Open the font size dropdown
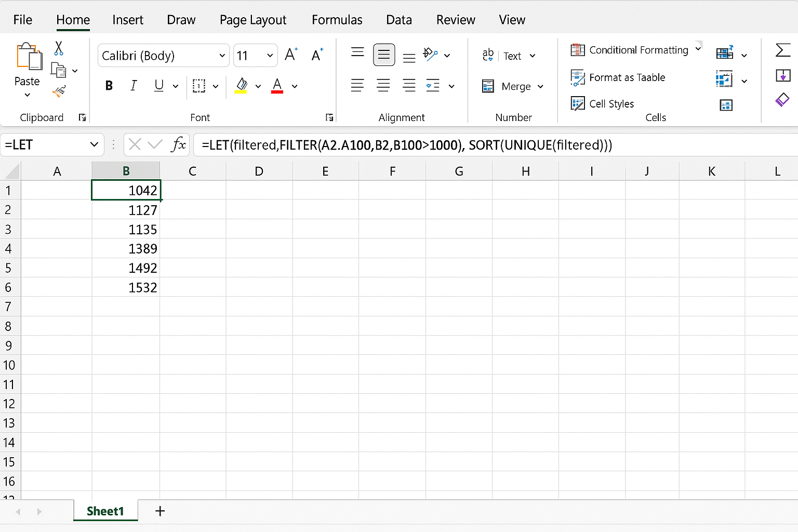The image size is (798, 532). (x=270, y=56)
